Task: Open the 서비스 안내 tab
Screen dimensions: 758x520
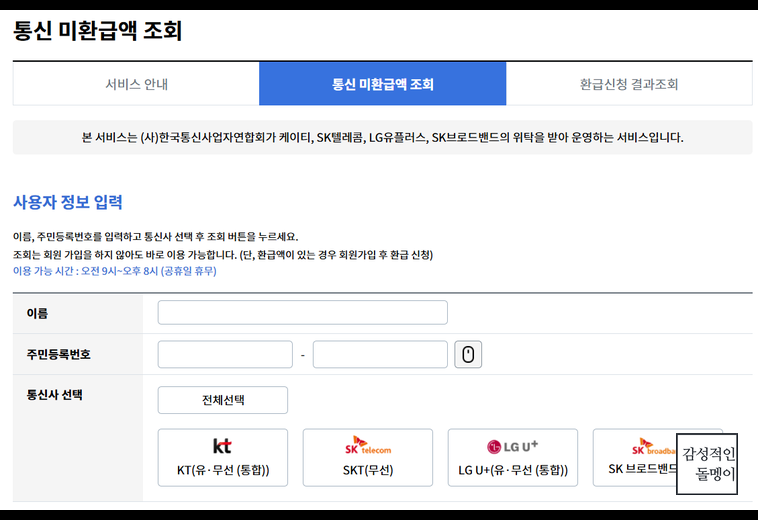Action: [136, 84]
